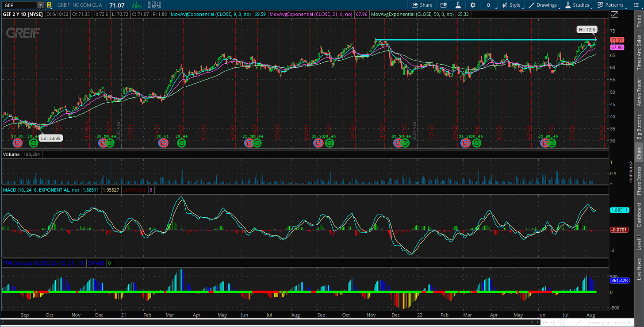Open the Live News side tab
644x327 pixels.
point(639,269)
